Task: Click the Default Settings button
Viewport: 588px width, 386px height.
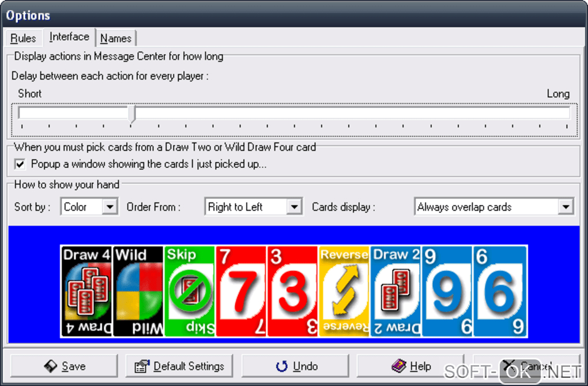Action: tap(179, 366)
